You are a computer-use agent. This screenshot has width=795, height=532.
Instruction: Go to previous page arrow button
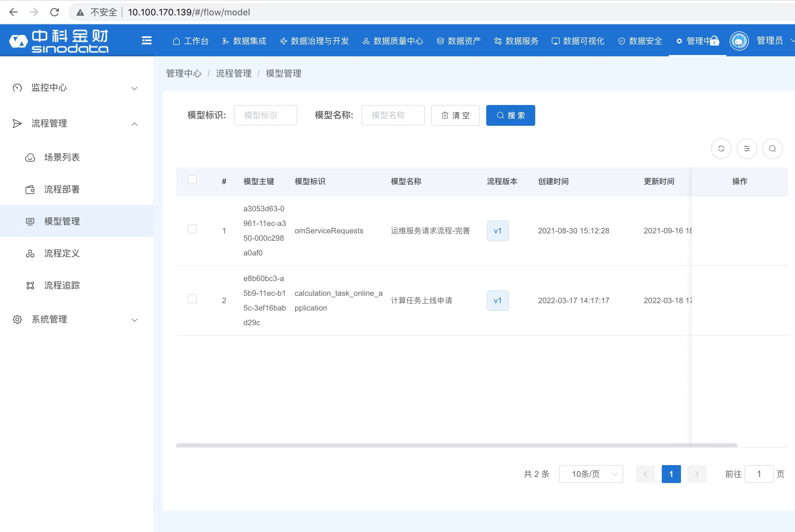[x=645, y=474]
